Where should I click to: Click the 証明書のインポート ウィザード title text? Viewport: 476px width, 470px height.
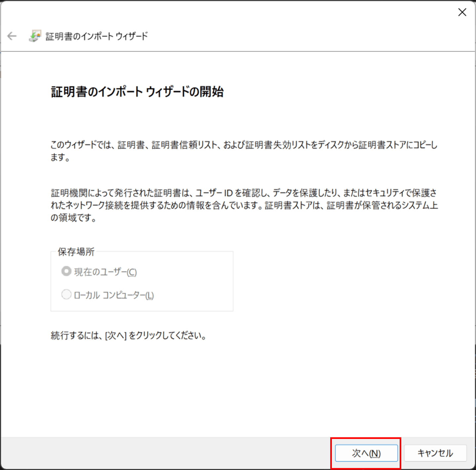point(97,36)
